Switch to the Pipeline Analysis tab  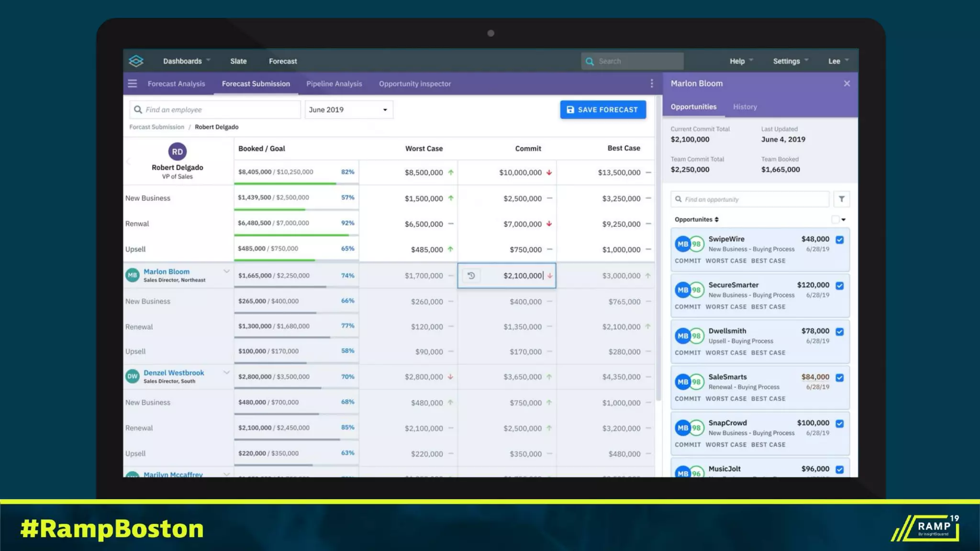coord(334,84)
